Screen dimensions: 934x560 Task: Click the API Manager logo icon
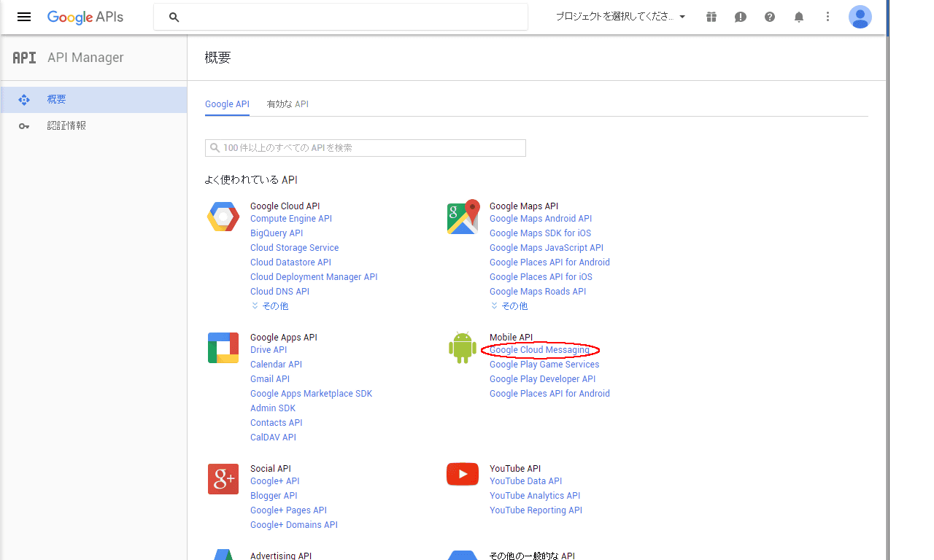[25, 58]
